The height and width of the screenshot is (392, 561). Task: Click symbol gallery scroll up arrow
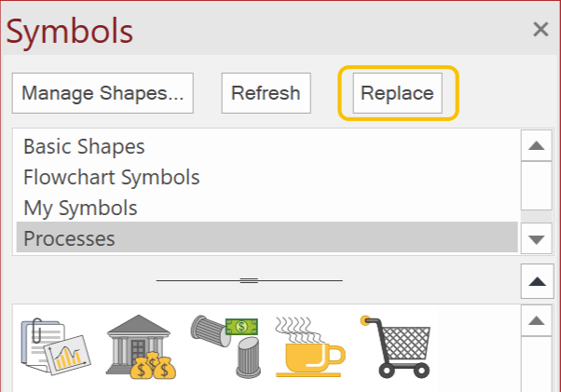[537, 320]
